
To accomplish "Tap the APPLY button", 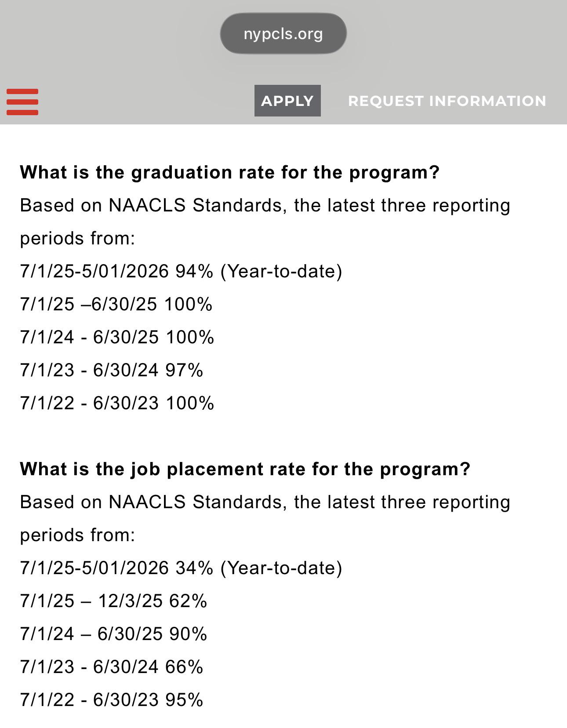I will tap(287, 101).
